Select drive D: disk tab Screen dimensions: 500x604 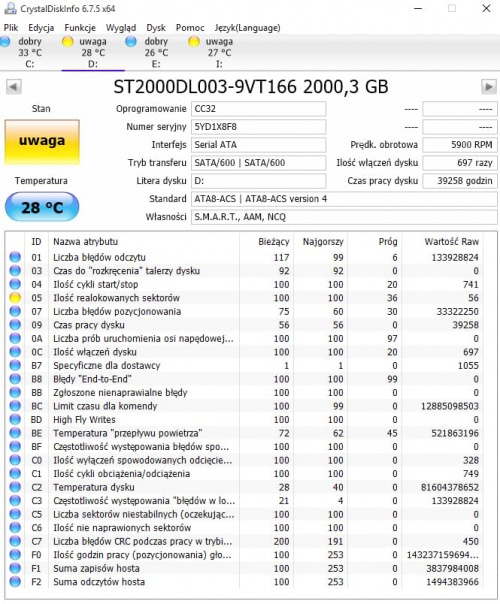coord(92,53)
